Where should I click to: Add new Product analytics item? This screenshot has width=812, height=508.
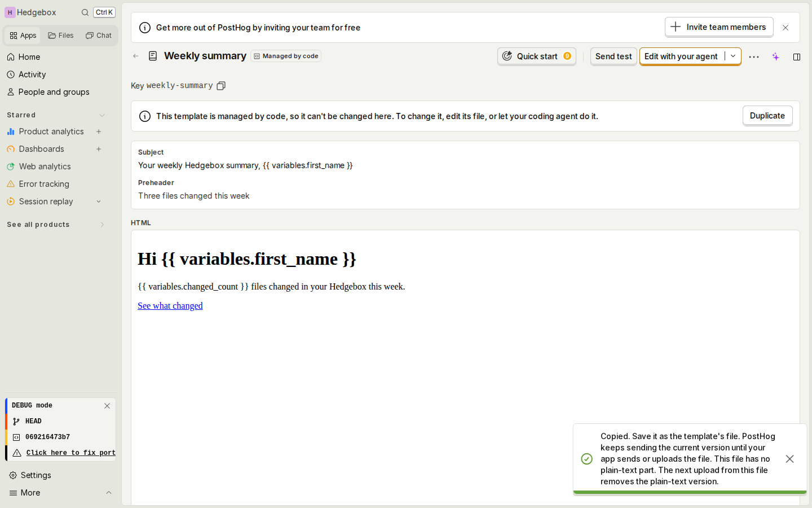tap(99, 132)
